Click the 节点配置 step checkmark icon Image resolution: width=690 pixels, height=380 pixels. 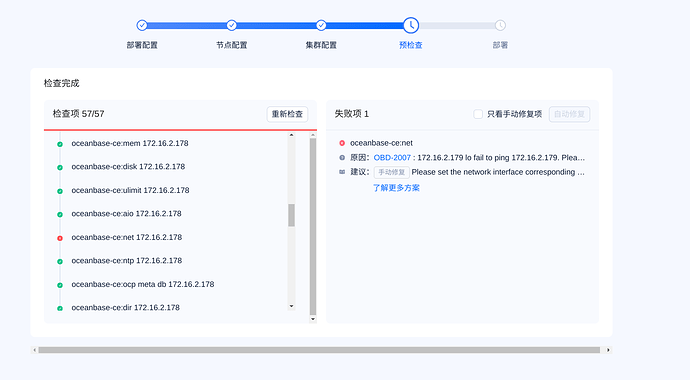pyautogui.click(x=231, y=25)
